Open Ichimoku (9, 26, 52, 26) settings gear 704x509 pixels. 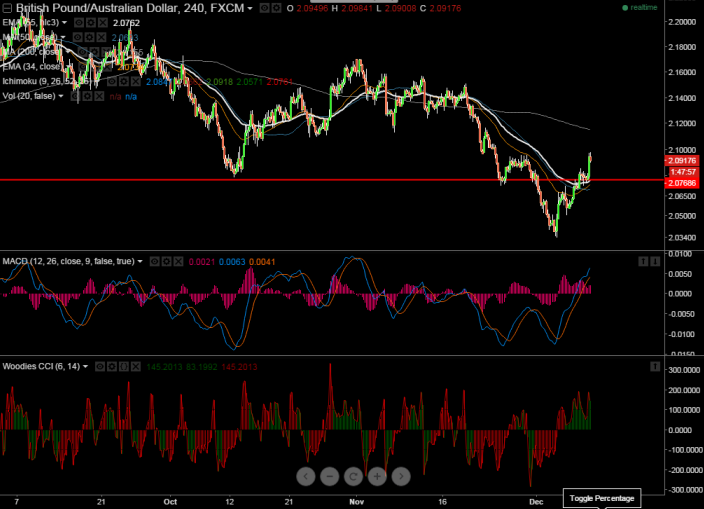[124, 81]
